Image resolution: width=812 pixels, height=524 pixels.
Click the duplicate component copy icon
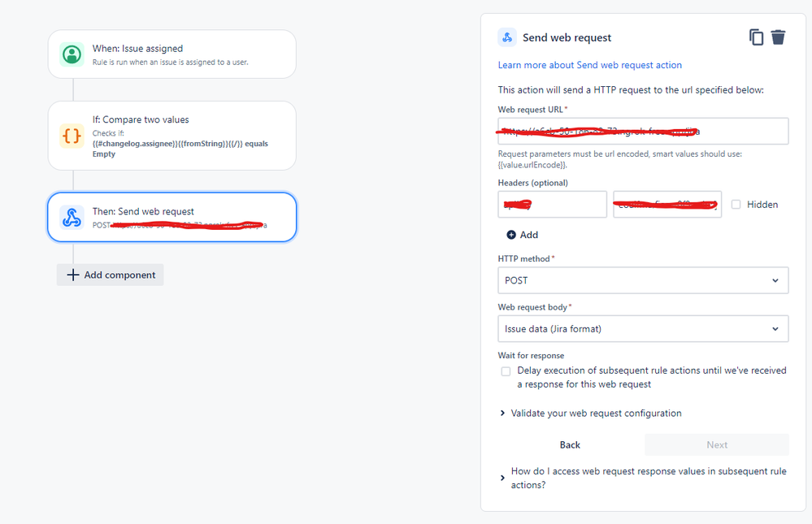[756, 37]
